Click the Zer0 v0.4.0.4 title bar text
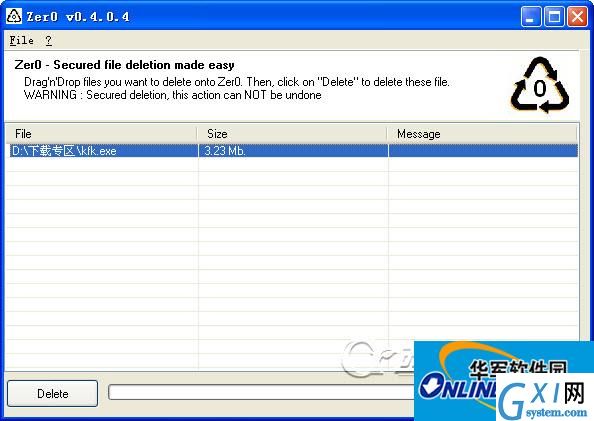Viewport: 594px width, 421px height. 78,17
